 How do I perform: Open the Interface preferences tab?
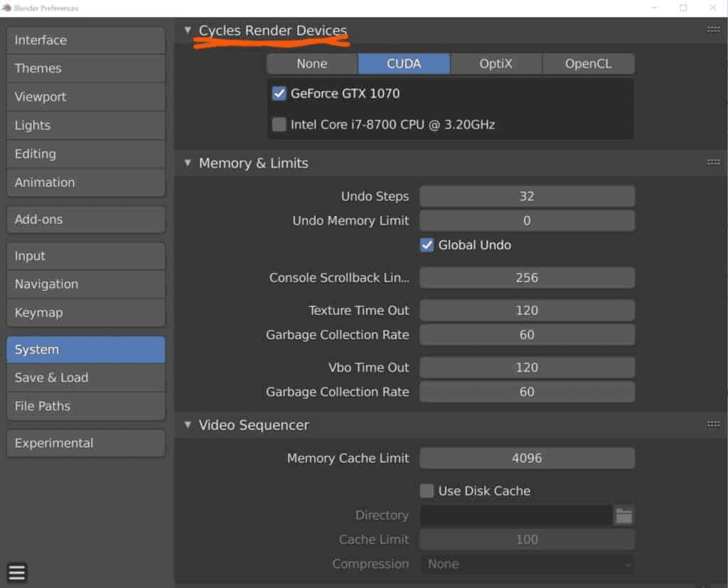86,40
